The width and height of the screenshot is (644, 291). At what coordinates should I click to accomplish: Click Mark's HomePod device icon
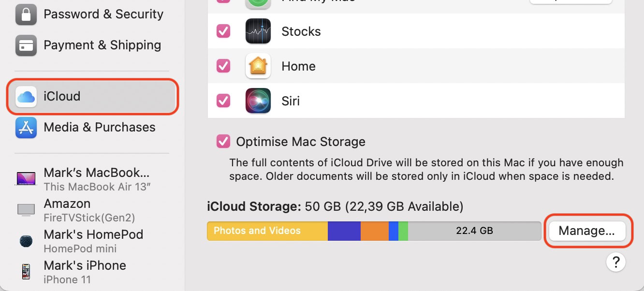pos(26,241)
